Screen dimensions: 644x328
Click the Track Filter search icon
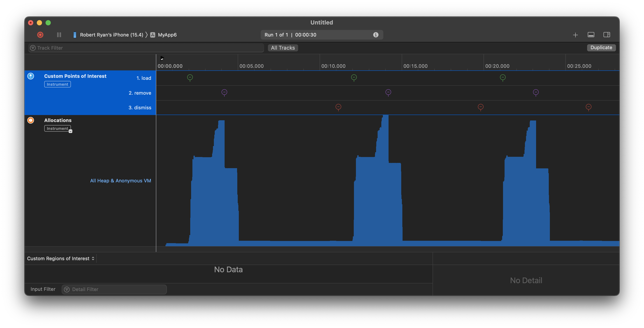32,48
